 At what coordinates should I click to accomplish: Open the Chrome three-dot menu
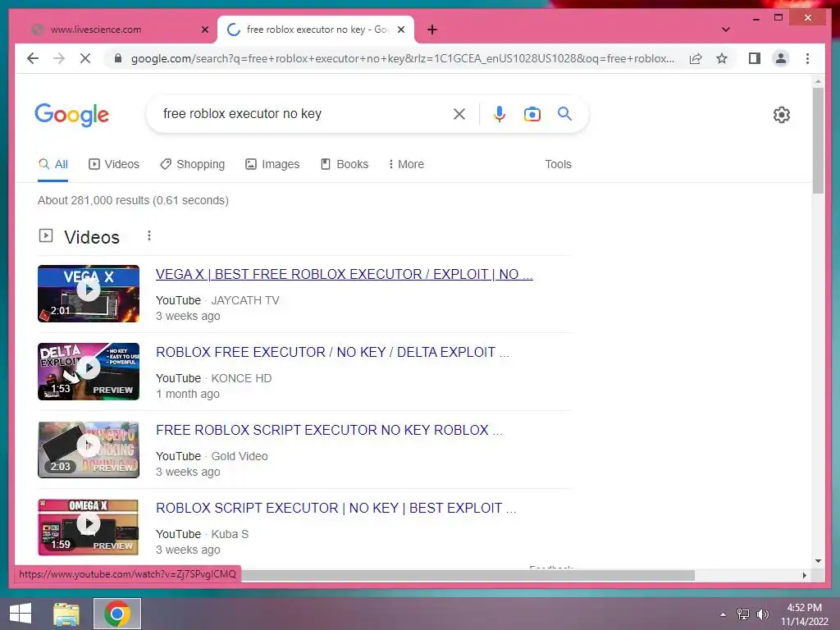point(807,58)
